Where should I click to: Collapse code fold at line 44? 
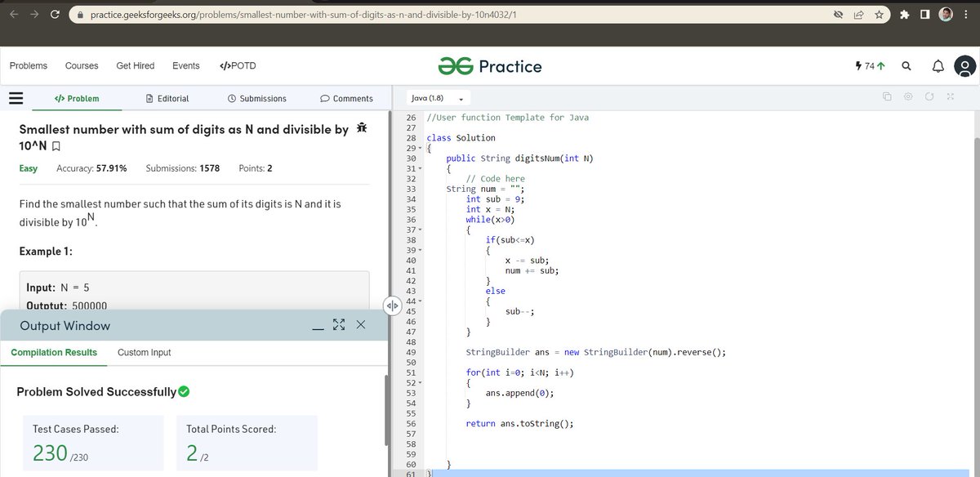click(420, 301)
